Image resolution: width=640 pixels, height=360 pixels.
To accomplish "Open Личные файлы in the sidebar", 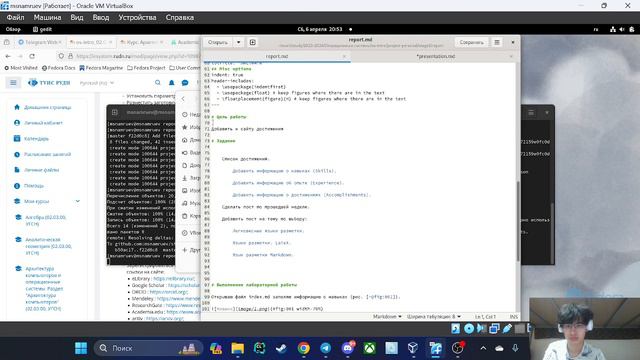I will (42, 170).
